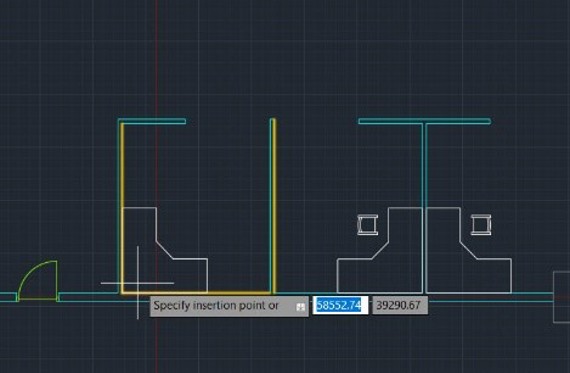Screen dimensions: 570x373
Task: Pick the yellow polyline's right vertical segment
Action: point(274,205)
